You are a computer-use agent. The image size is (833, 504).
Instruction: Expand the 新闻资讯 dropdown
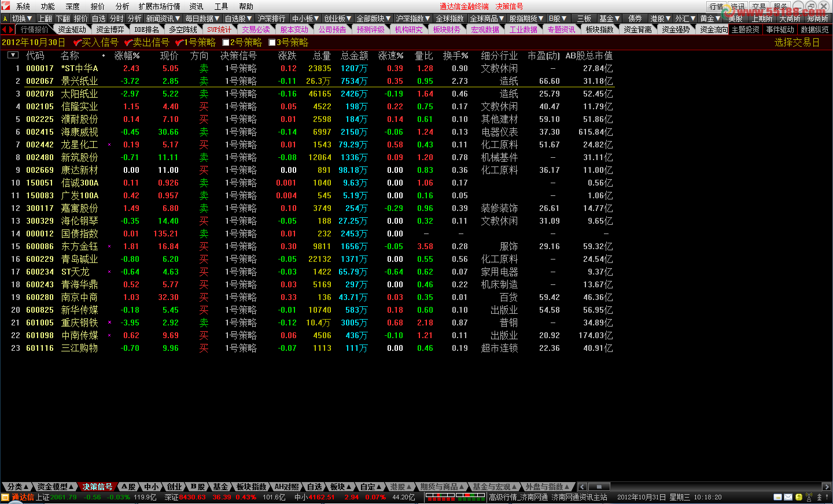163,18
